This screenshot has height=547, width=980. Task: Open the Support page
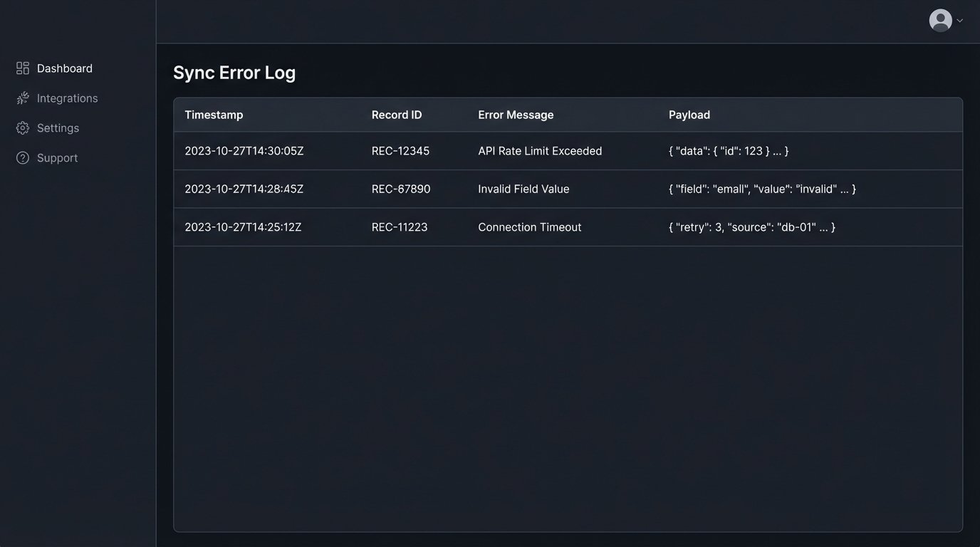click(57, 157)
